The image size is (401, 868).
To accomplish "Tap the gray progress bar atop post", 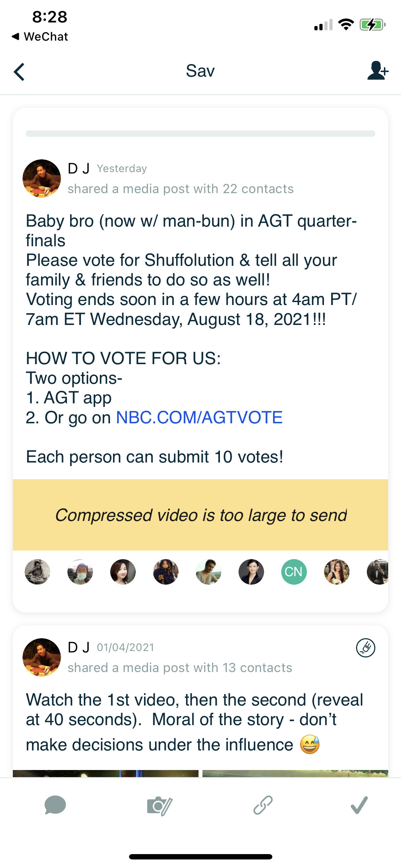I will pyautogui.click(x=200, y=134).
